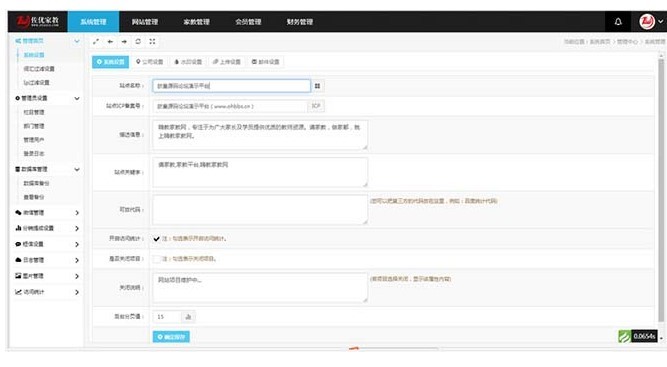667x367 pixels.
Task: Click the vertical scrollbar on the right
Action: [x=661, y=189]
